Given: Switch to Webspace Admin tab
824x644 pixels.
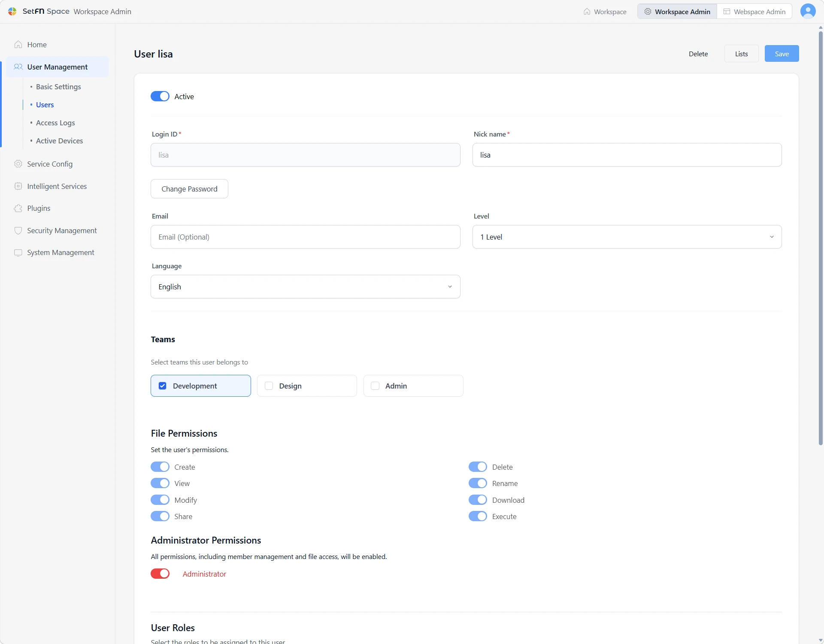Looking at the screenshot, I should click(x=754, y=12).
